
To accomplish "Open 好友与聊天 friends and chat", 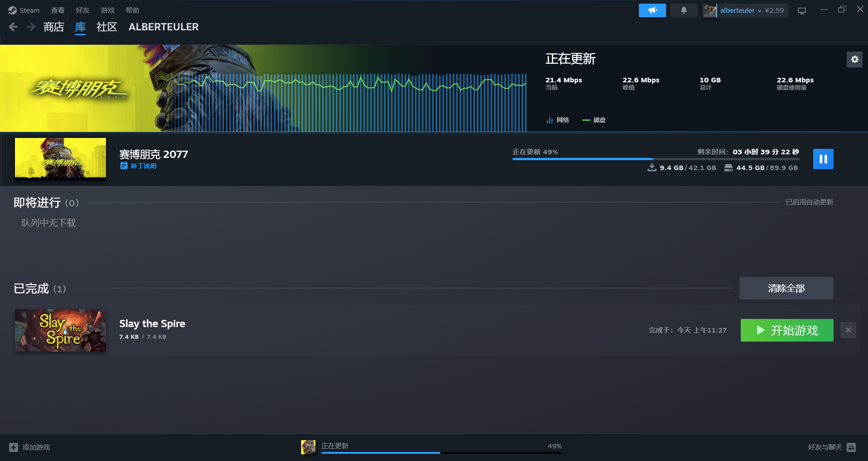I will click(x=832, y=447).
